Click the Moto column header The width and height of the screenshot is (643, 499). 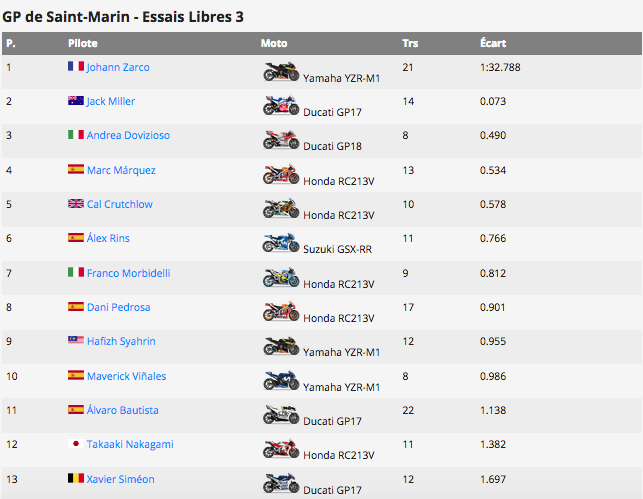274,43
